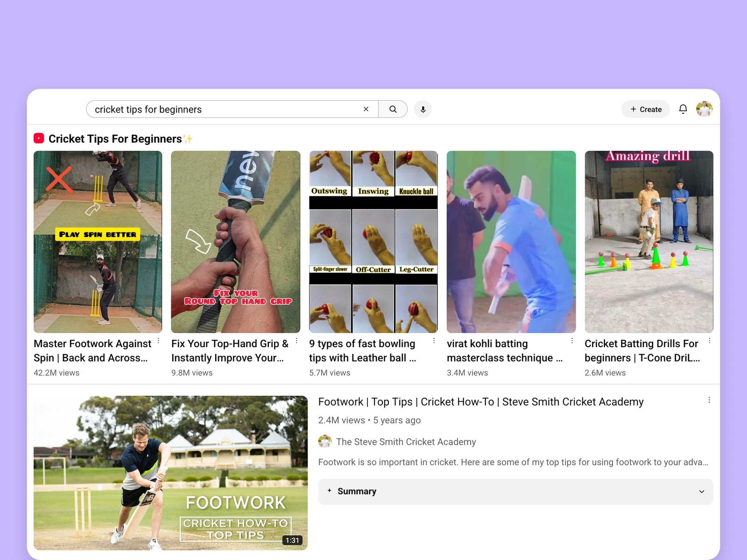Open title virat kohli batting masterclass technique
The image size is (747, 560).
[505, 351]
